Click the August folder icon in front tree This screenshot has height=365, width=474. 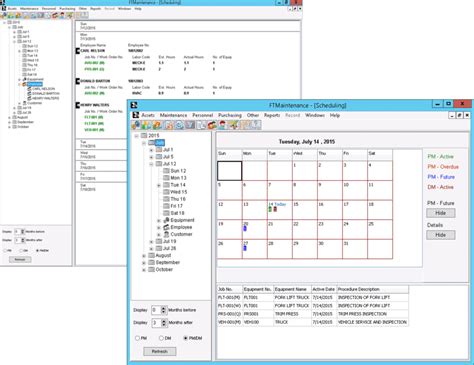[x=151, y=255]
